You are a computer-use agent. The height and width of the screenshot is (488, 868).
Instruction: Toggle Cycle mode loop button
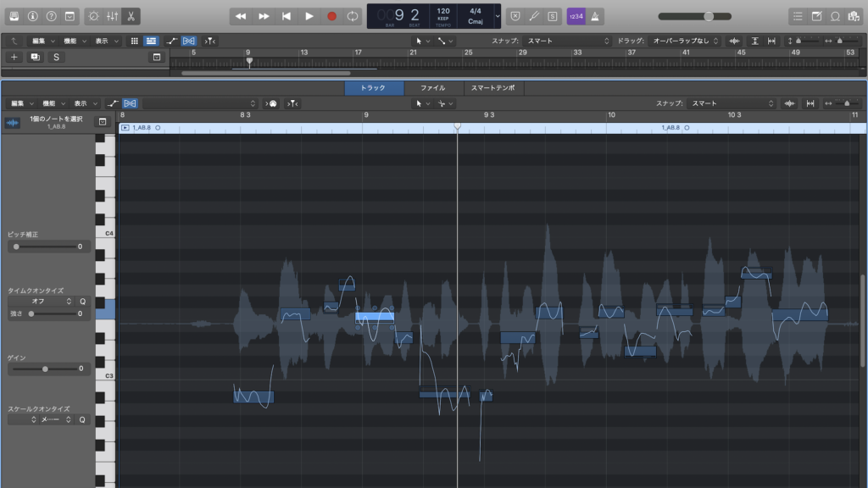(352, 16)
